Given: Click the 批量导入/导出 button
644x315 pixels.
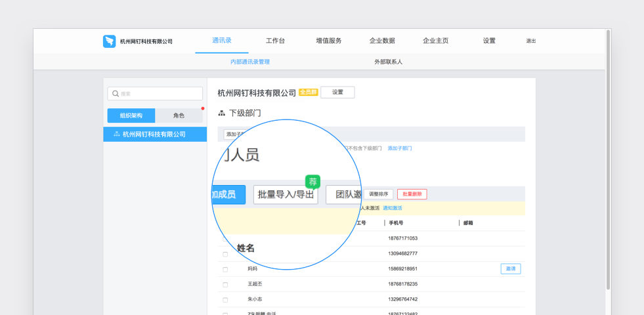Looking at the screenshot, I should click(x=286, y=195).
